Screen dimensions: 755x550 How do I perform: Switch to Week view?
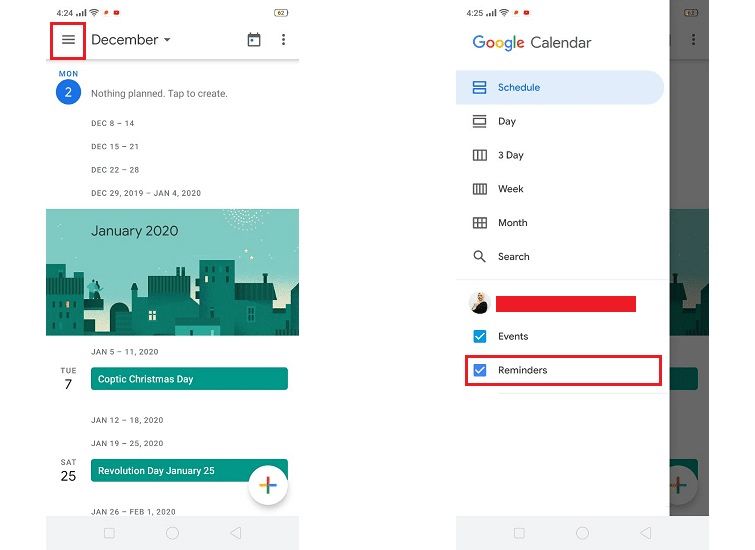tap(560, 189)
